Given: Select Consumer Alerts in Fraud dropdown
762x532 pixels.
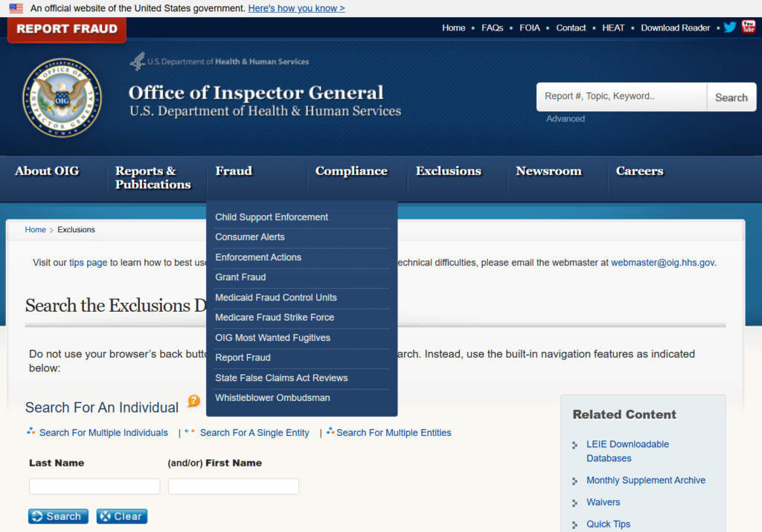Looking at the screenshot, I should click(x=250, y=237).
